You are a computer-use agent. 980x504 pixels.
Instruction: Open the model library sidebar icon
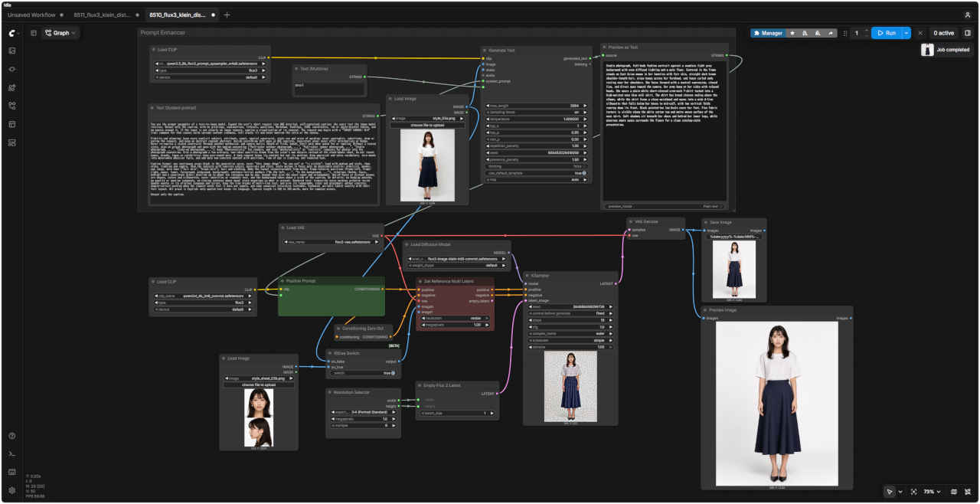pyautogui.click(x=12, y=87)
